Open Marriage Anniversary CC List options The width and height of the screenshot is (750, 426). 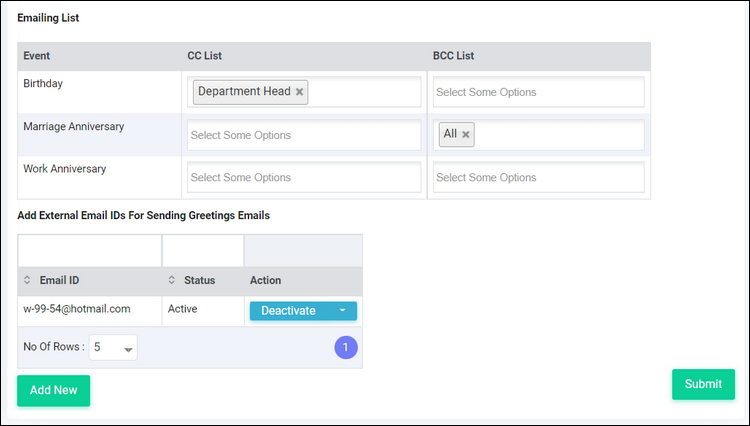coord(304,135)
